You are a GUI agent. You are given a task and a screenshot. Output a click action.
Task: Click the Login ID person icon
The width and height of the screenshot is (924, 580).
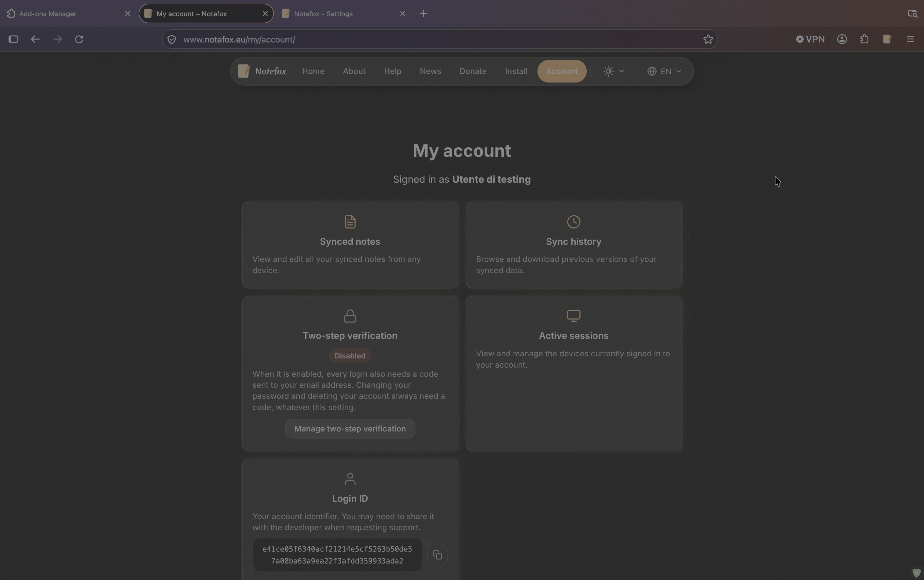350,479
